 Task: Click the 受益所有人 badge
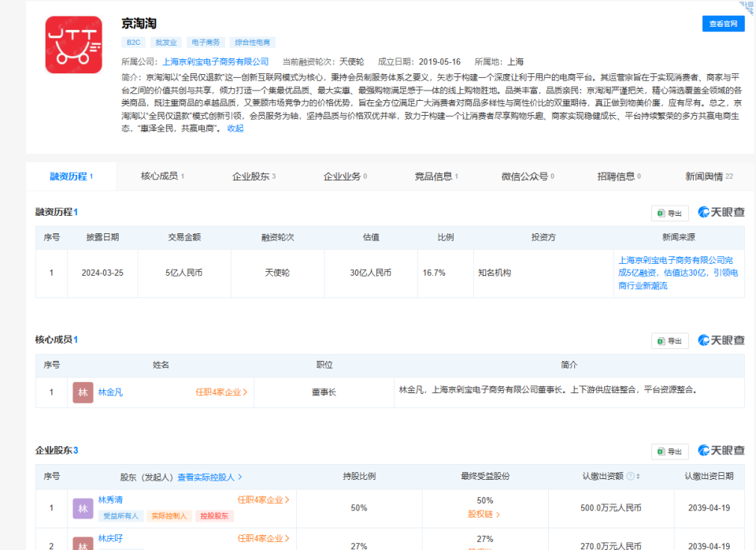point(120,516)
